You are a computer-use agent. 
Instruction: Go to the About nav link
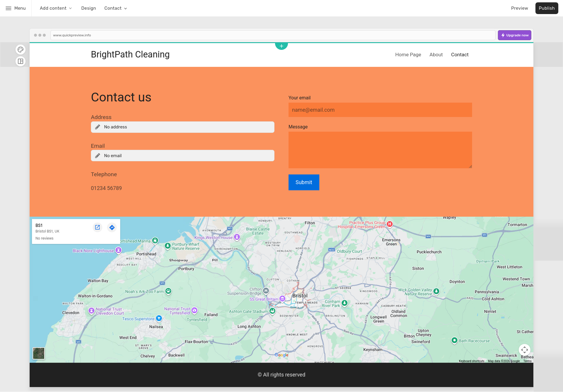coord(436,55)
